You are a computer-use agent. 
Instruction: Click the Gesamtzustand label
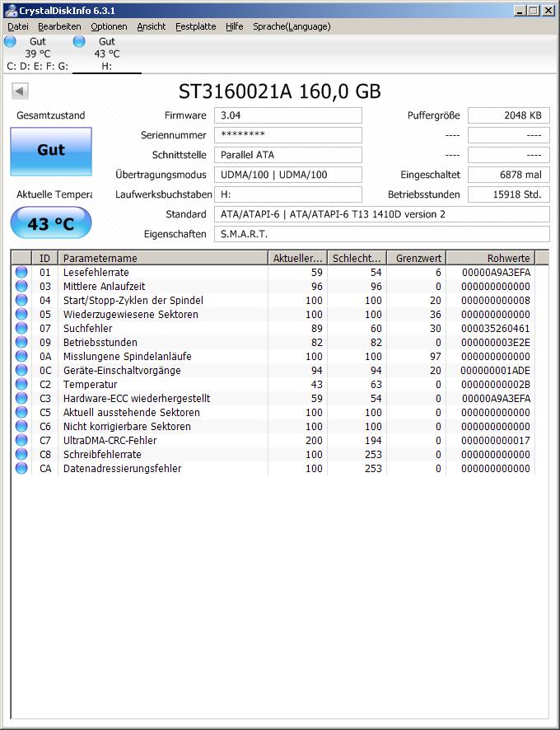[51, 115]
